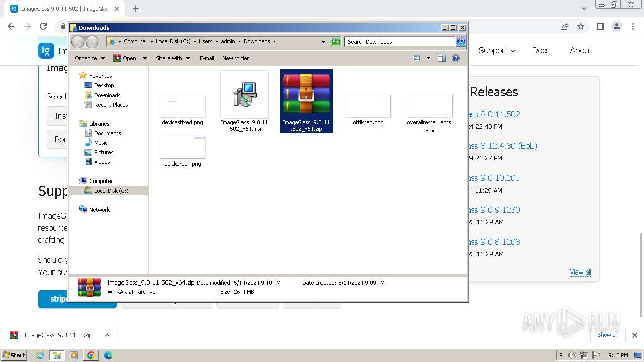
Task: Open Libraries in navigation pane
Action: 99,124
